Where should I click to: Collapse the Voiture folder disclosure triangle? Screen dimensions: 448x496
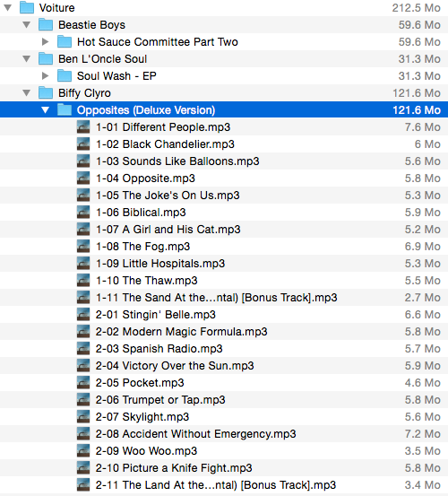[x=7, y=7]
